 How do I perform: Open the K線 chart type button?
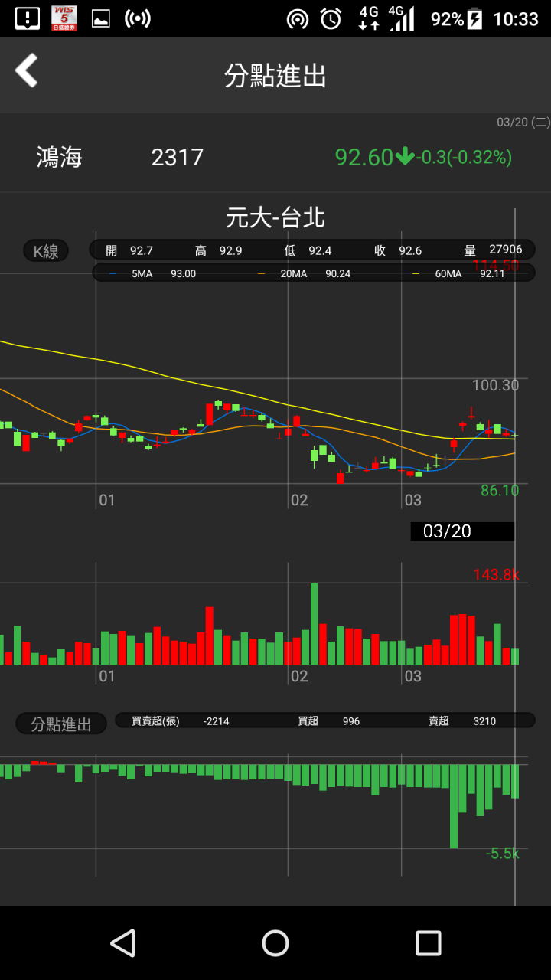coord(46,251)
